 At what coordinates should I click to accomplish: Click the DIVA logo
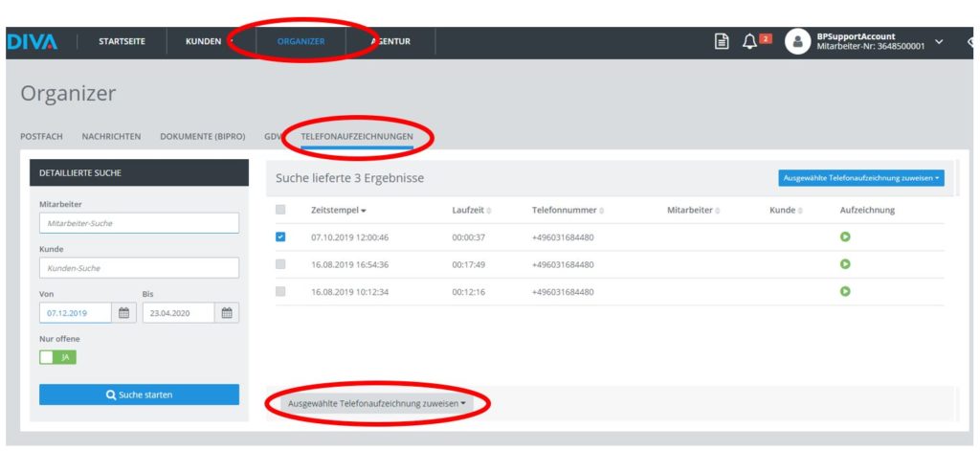tap(33, 41)
